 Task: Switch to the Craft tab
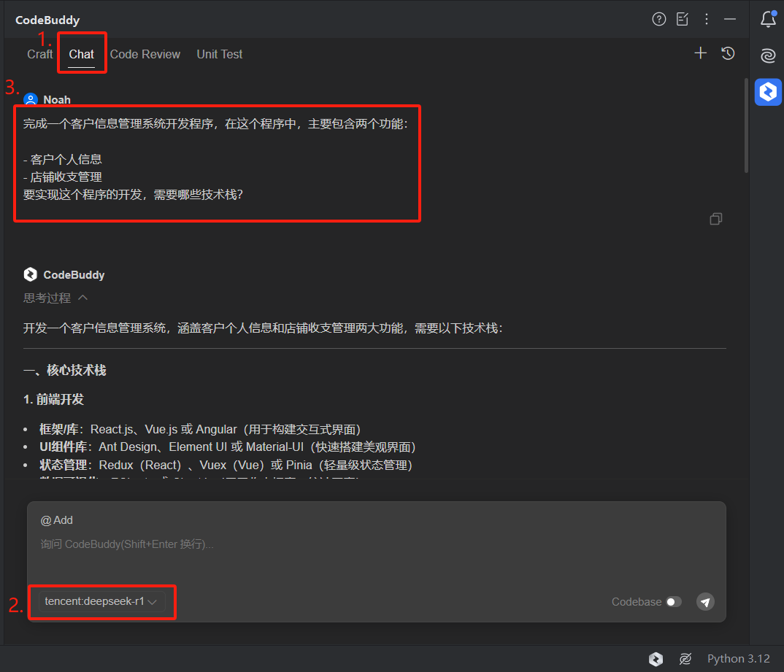coord(39,54)
